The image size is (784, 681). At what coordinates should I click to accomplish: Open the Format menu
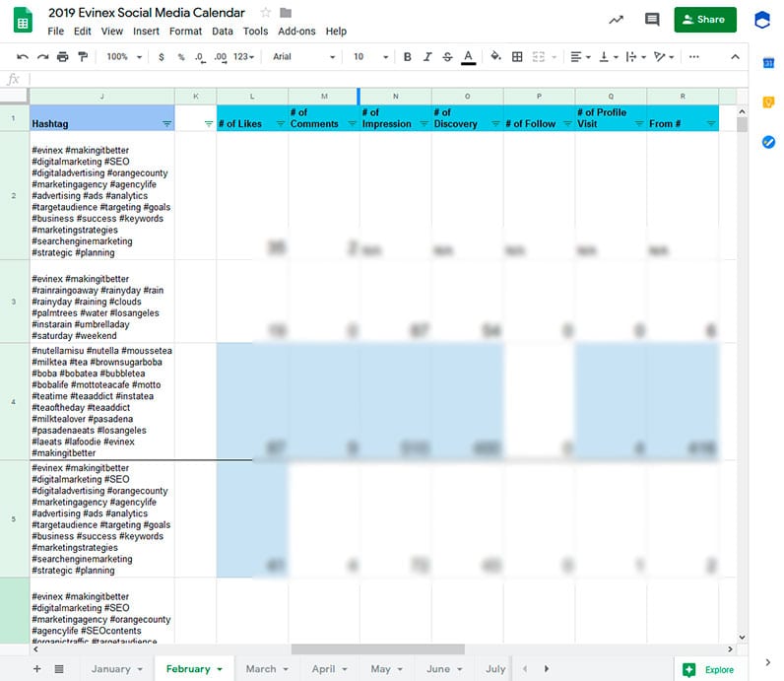pos(185,31)
